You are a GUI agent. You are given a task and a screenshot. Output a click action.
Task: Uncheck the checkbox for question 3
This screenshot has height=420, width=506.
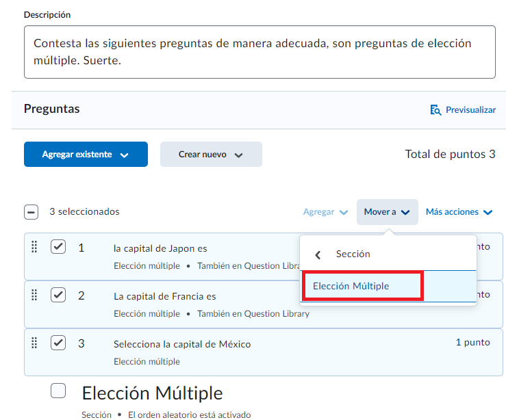[x=58, y=343]
